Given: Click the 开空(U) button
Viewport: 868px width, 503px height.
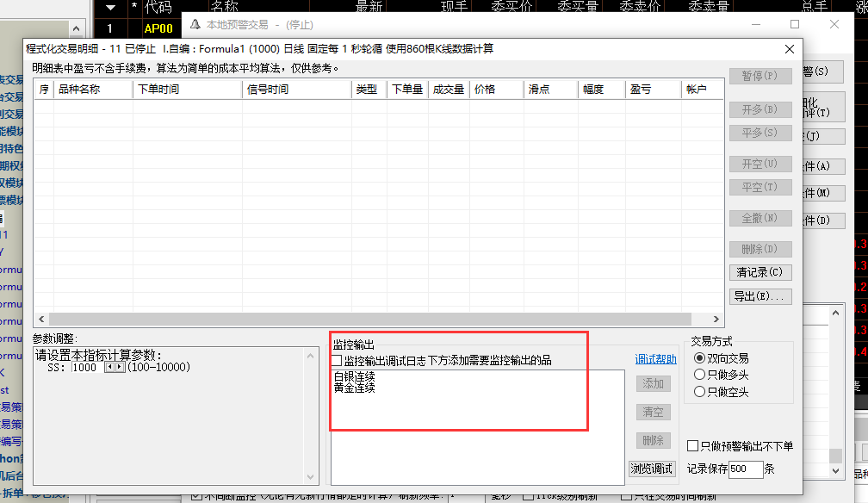Looking at the screenshot, I should (x=760, y=164).
